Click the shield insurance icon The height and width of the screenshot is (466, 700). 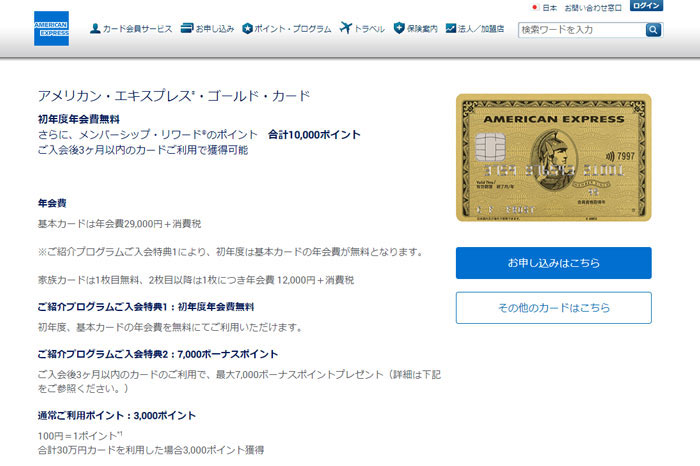coord(399,28)
